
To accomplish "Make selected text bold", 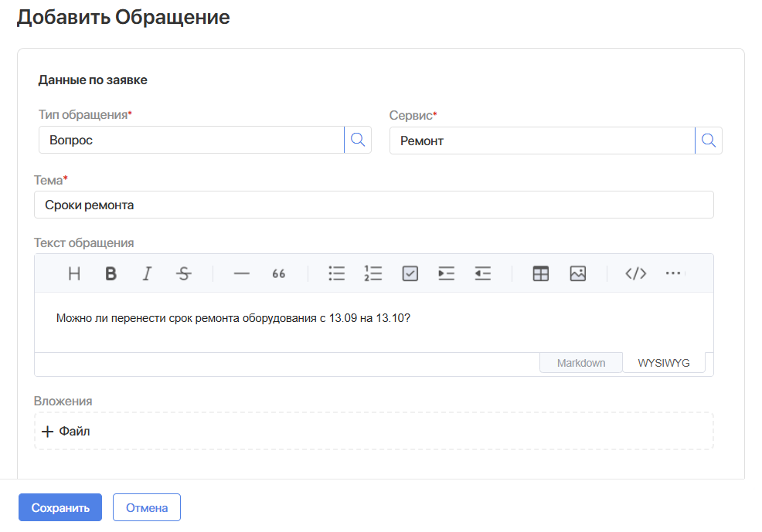I will pyautogui.click(x=110, y=273).
